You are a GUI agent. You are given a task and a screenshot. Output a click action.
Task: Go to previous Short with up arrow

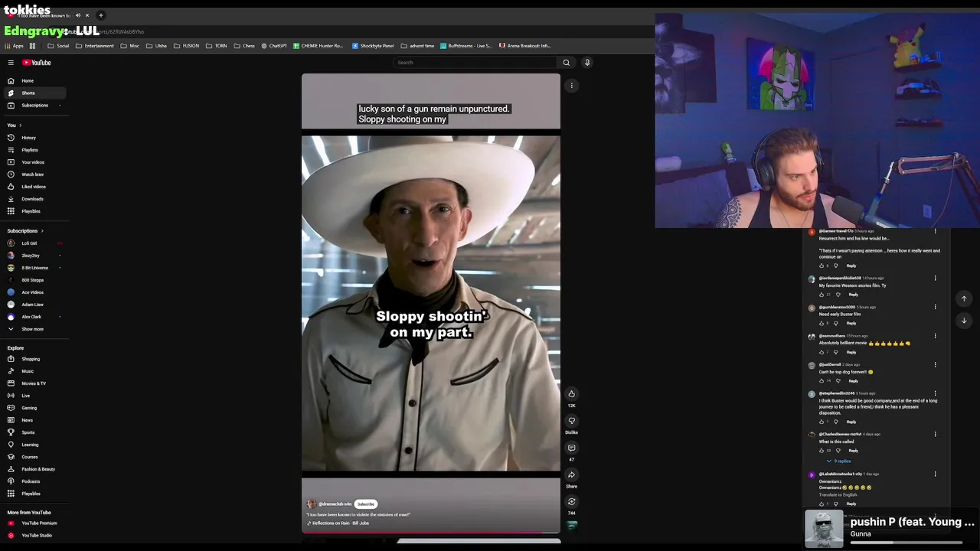tap(964, 298)
